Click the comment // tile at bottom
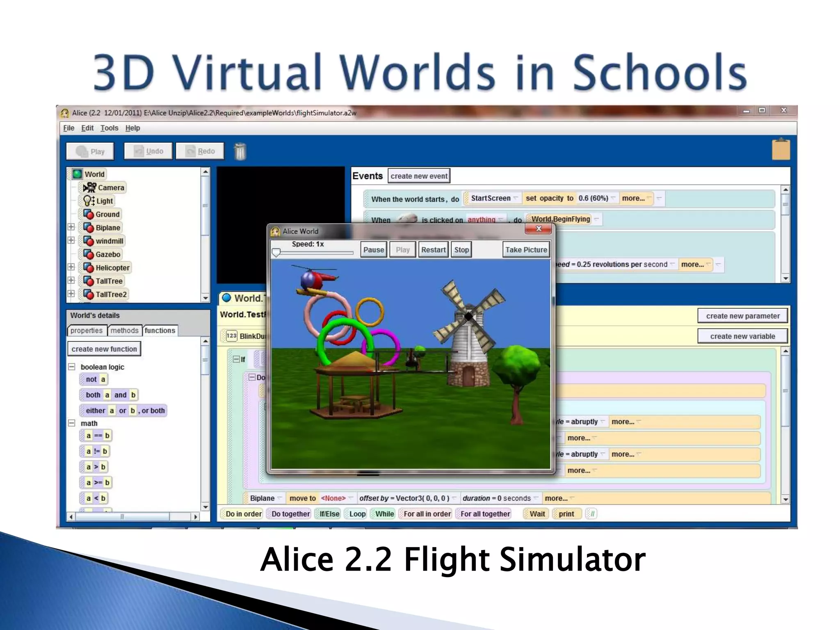840x630 pixels. (591, 514)
